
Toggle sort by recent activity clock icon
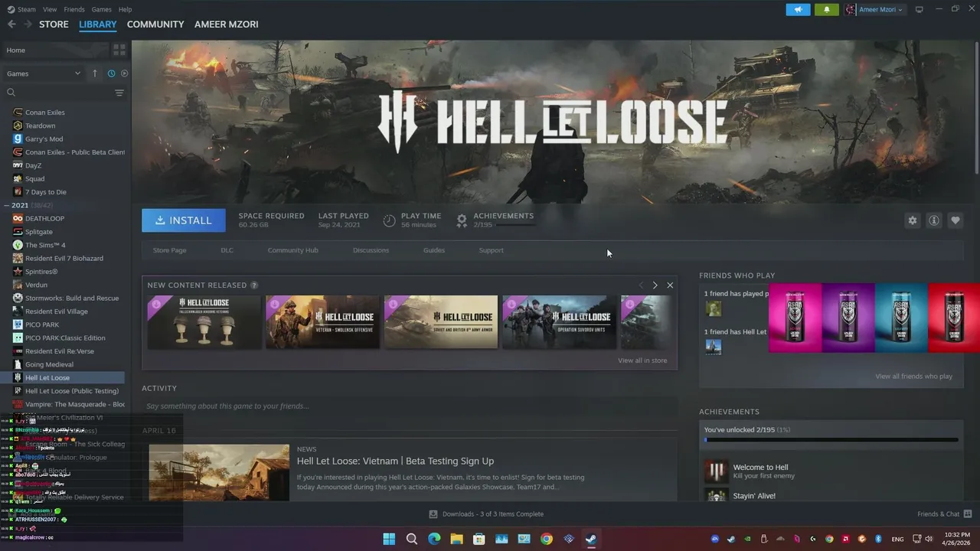pyautogui.click(x=111, y=73)
